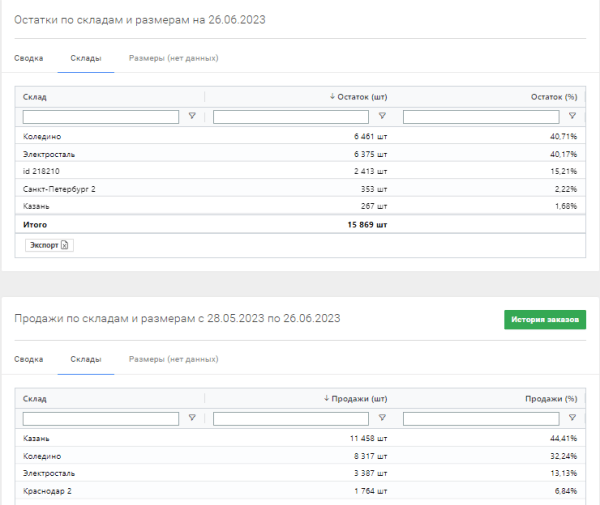Click filter icon for Остаток (%) column

pos(573,117)
